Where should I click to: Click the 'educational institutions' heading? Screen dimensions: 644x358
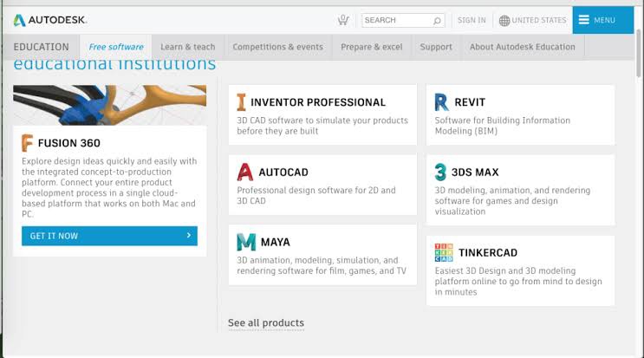coord(114,66)
